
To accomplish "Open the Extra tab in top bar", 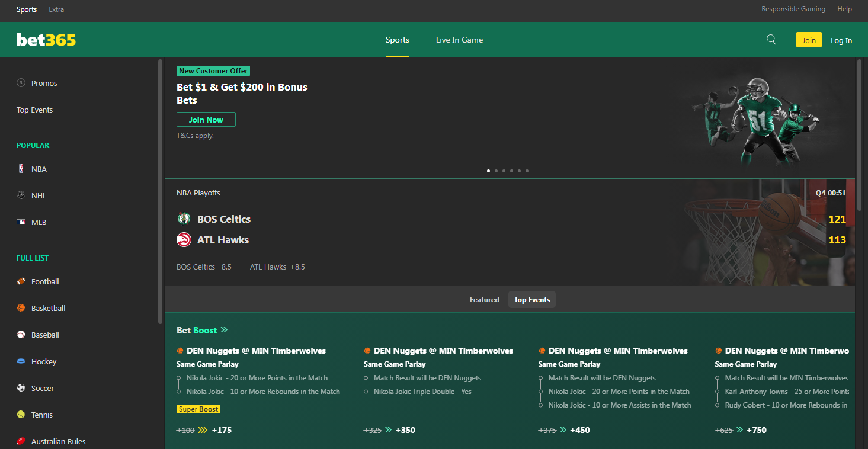I will (56, 9).
